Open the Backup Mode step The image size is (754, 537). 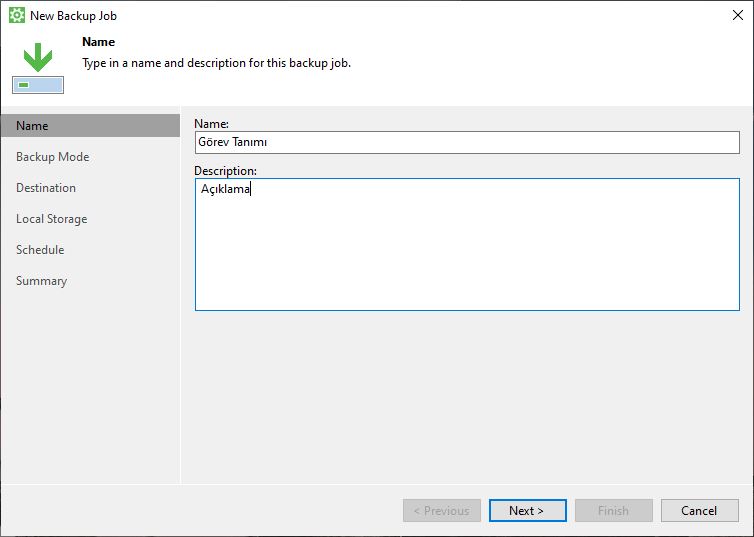(52, 157)
